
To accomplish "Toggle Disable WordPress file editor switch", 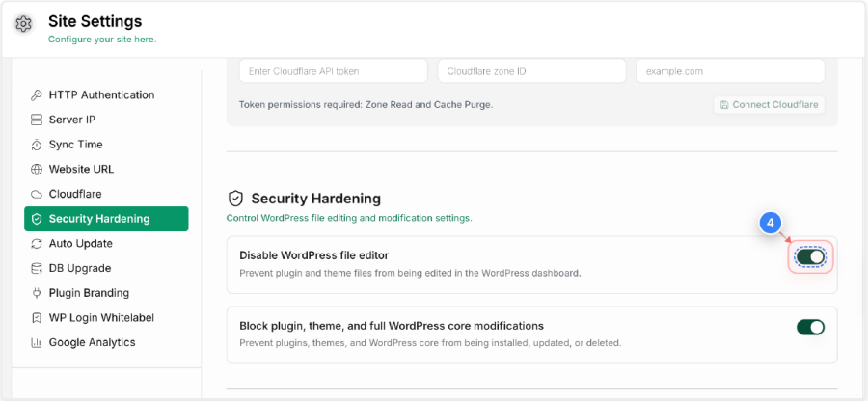I will pos(810,256).
